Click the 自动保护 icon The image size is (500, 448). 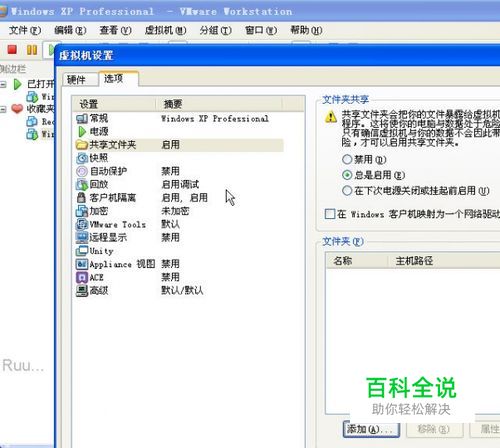[x=82, y=171]
